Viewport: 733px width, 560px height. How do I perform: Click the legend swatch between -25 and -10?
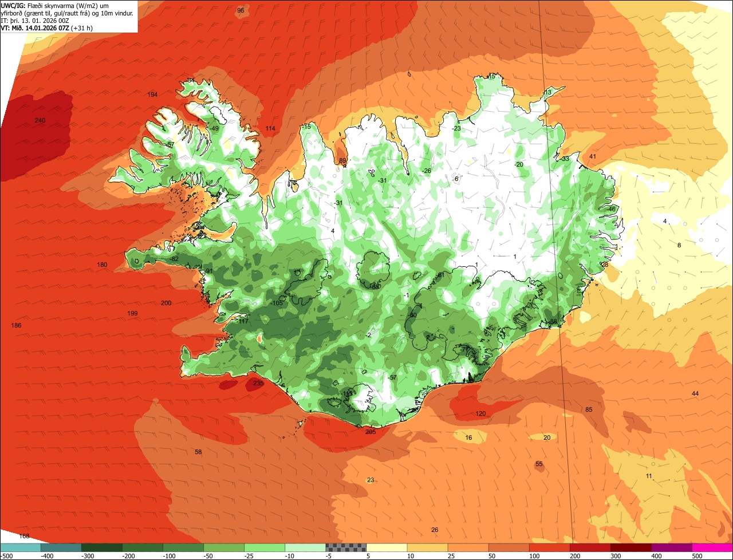pos(265,547)
